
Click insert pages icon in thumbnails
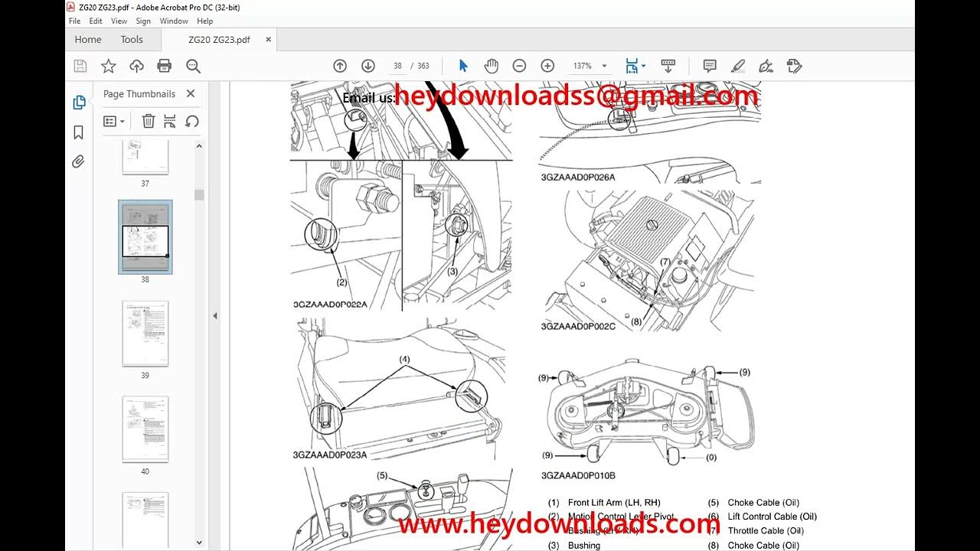tap(170, 121)
